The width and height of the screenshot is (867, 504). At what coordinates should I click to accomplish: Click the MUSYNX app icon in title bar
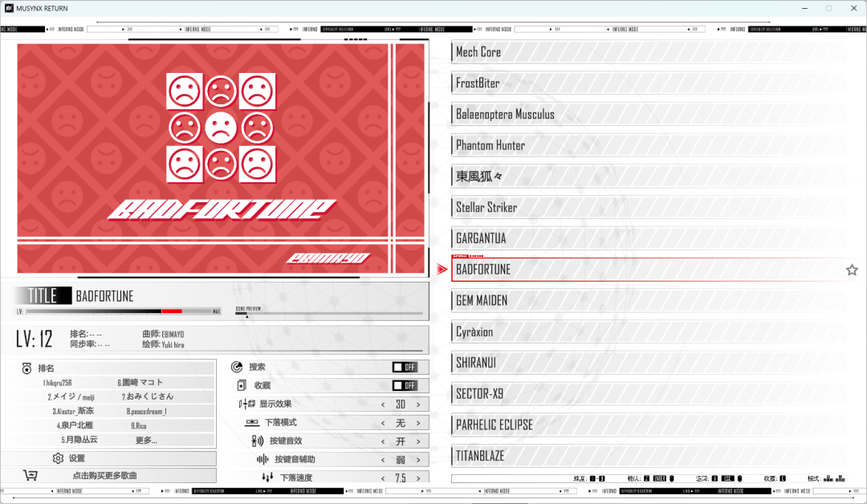point(9,8)
